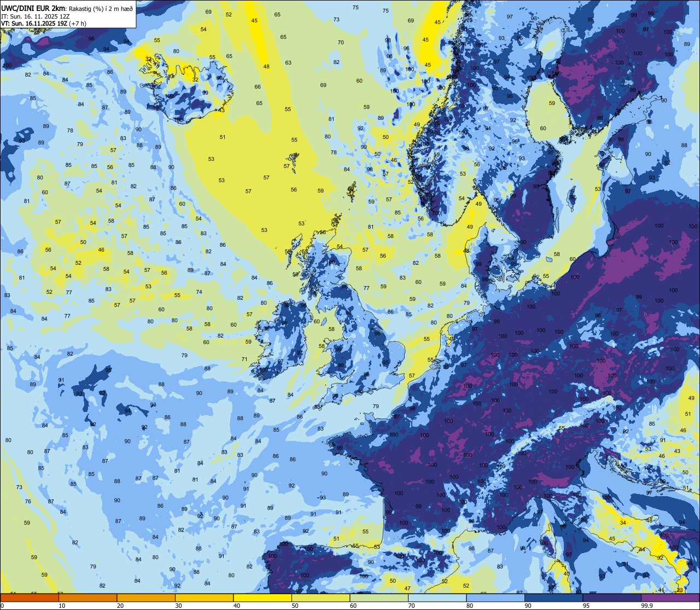Viewport: 700px width, 610px height.
Task: Select the 20–30 legend color swatch
Action: [x=146, y=597]
